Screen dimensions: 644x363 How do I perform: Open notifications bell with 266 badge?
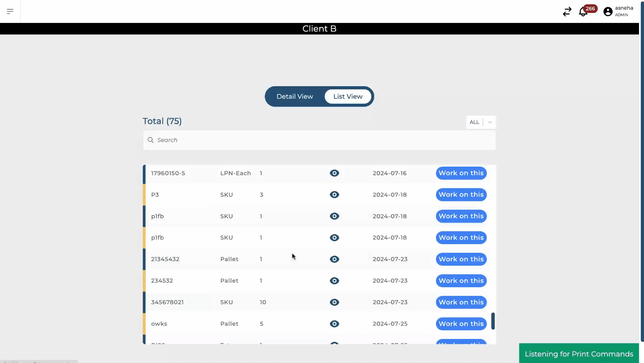(x=583, y=12)
